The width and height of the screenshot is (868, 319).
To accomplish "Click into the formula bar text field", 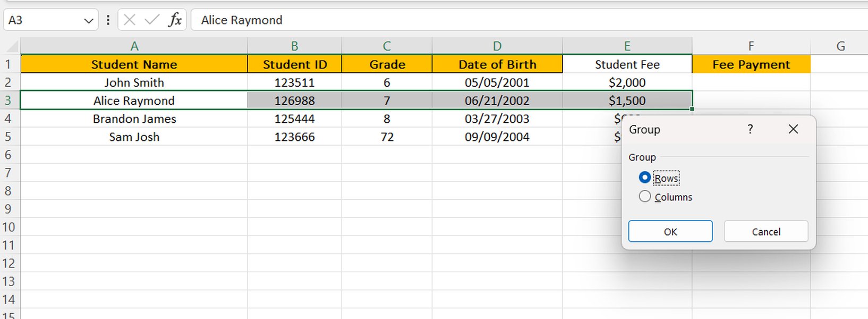I will (529, 20).
